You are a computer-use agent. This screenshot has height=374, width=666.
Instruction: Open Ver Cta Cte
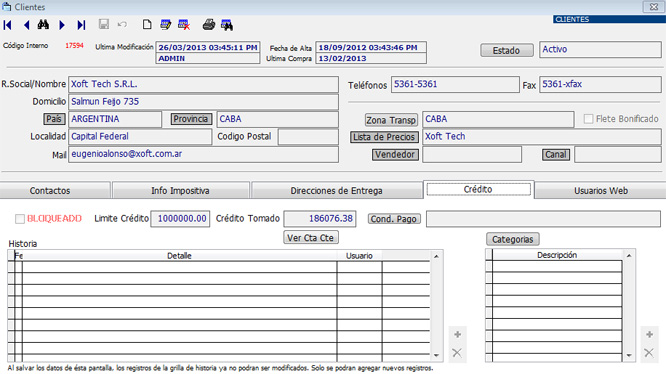coord(311,238)
